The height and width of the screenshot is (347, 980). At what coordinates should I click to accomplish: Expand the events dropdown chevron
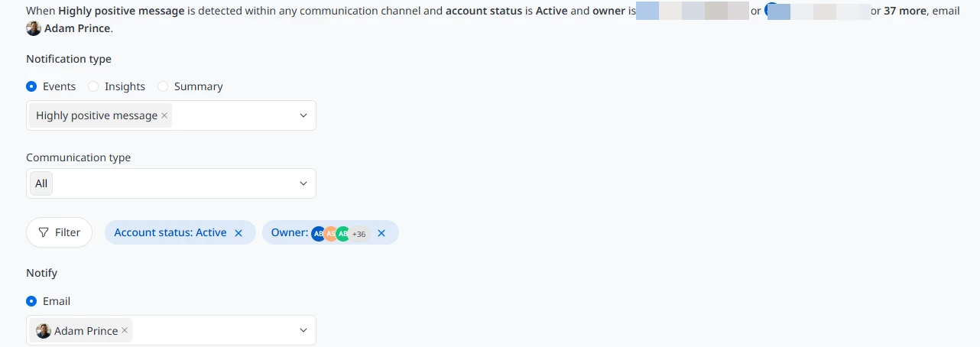click(x=303, y=115)
